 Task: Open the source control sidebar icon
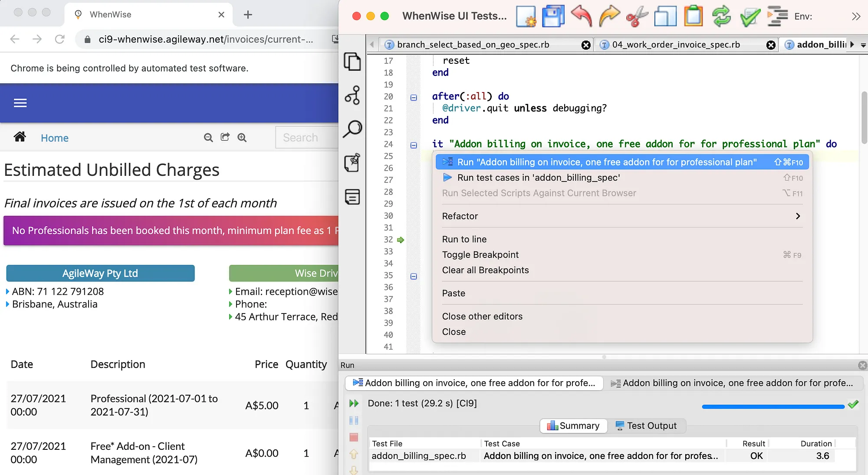point(352,95)
